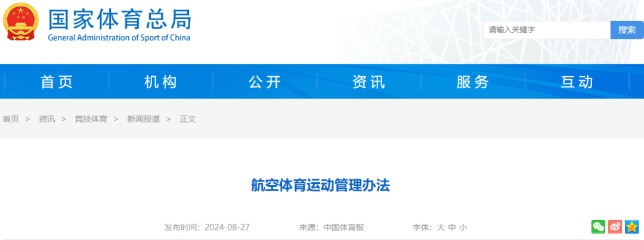
Task: Go to 资讯 in breadcrumb
Action: pos(47,119)
